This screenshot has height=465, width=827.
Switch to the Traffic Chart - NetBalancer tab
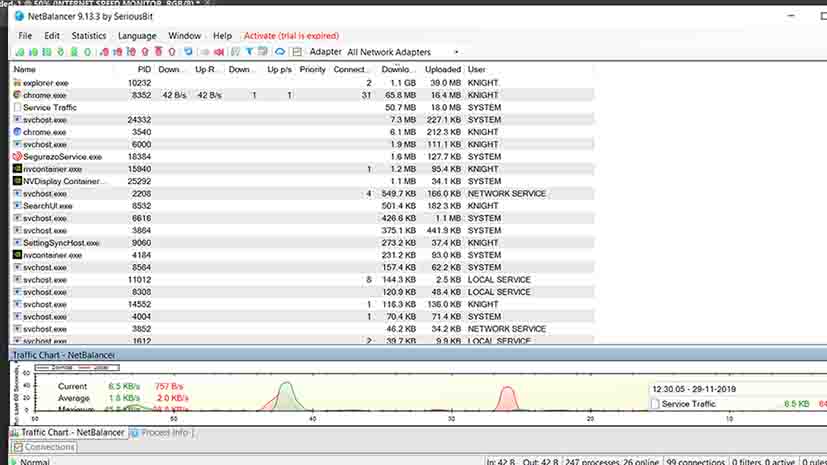[x=69, y=432]
